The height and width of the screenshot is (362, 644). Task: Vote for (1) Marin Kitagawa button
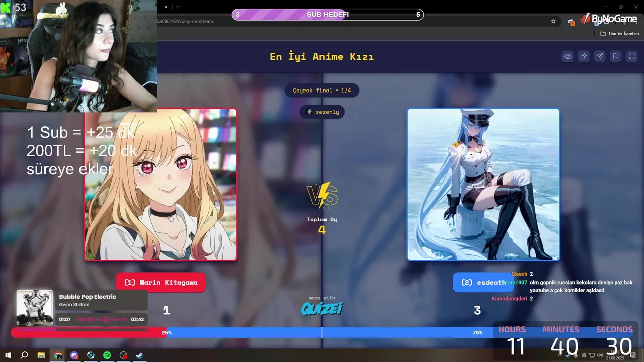160,282
